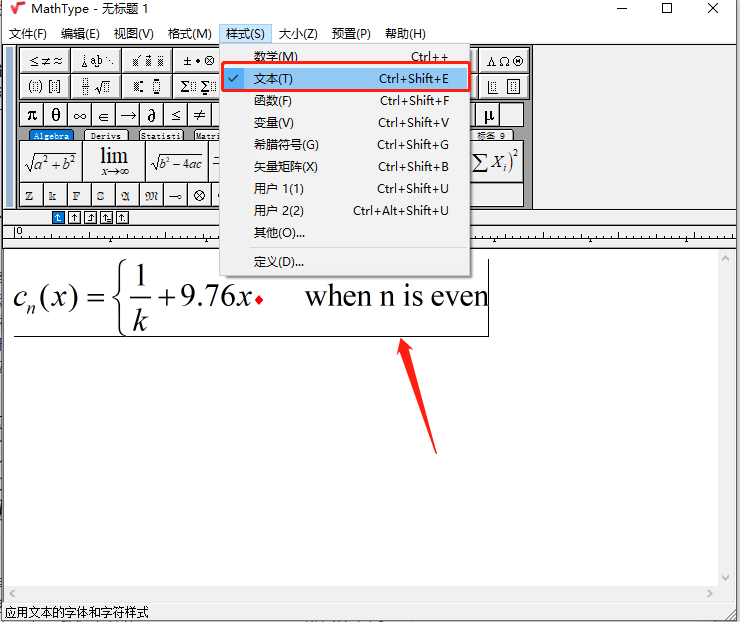Viewport: 740px width, 622px height.
Task: Open the 编辑(E) menu
Action: pos(80,34)
